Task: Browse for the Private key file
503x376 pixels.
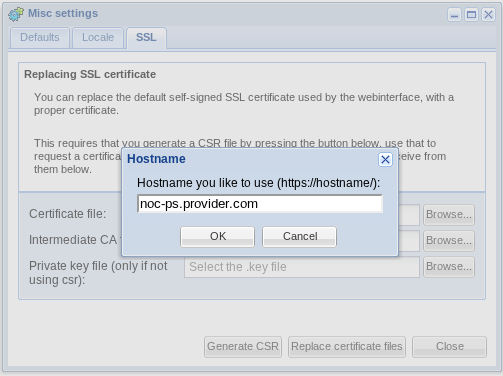Action: 449,267
